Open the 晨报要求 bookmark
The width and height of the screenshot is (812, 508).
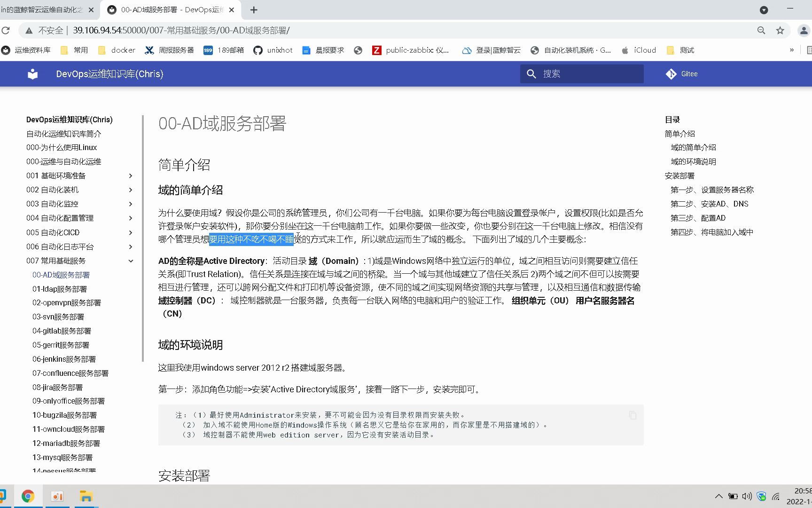(323, 50)
